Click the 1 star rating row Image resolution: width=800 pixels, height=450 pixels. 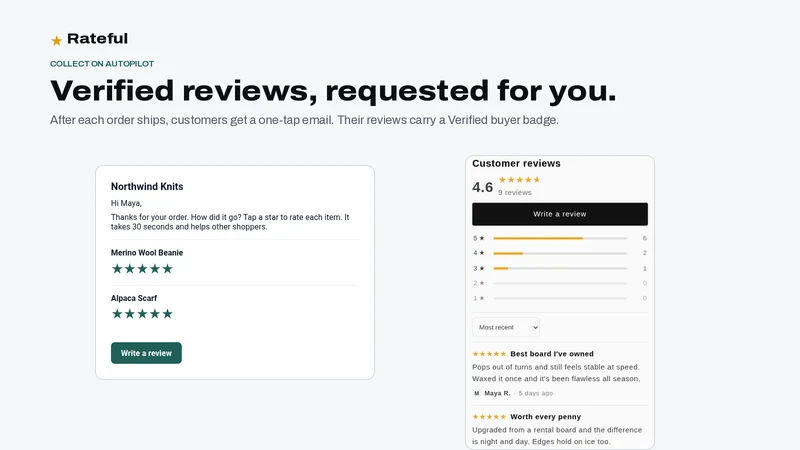[x=560, y=298]
